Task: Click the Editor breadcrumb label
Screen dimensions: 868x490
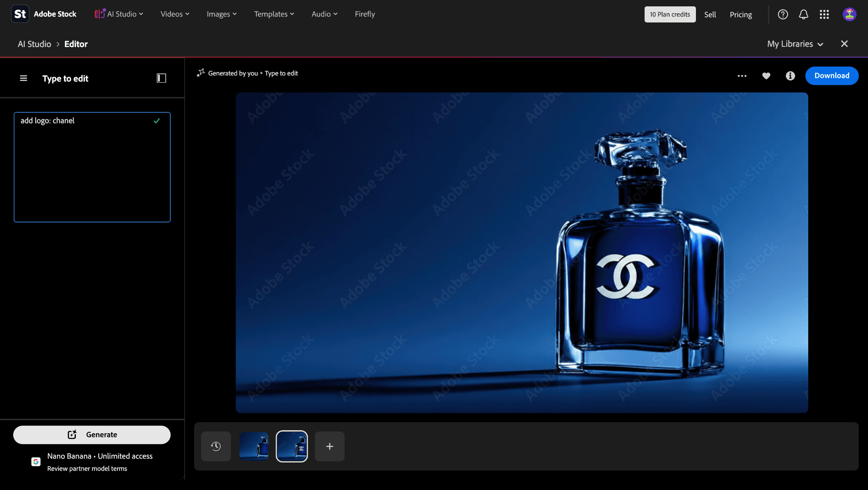Action: (76, 44)
